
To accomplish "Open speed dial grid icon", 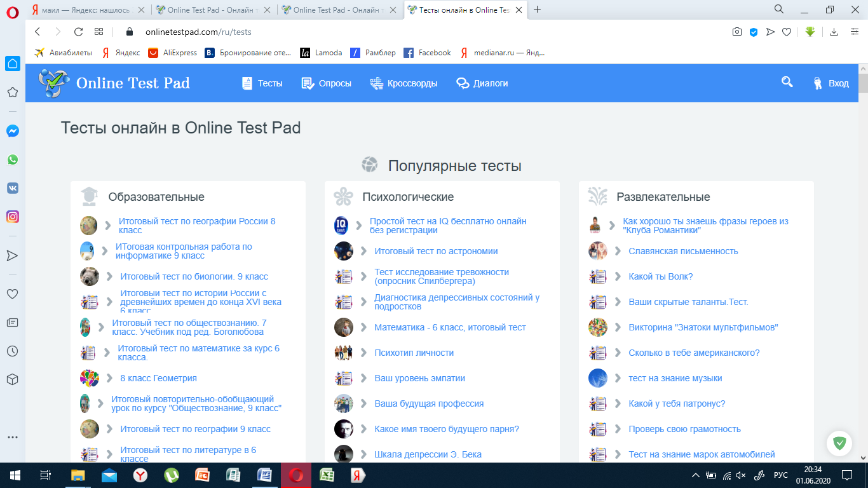I will 98,32.
